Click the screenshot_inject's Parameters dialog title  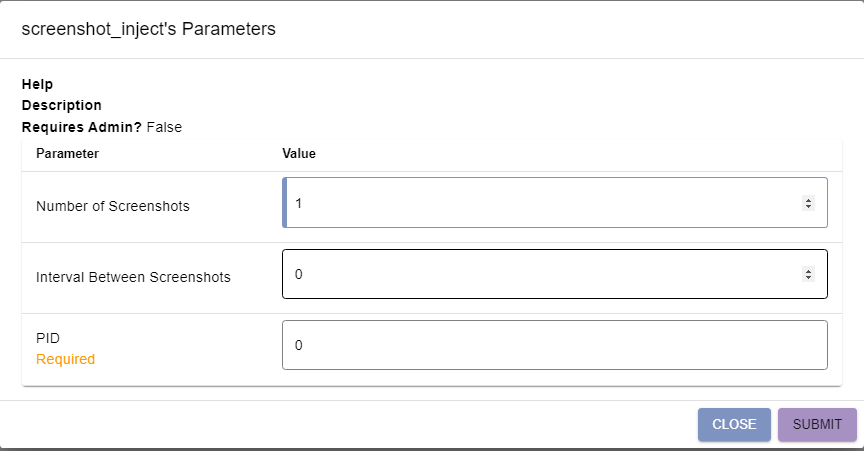coord(148,29)
